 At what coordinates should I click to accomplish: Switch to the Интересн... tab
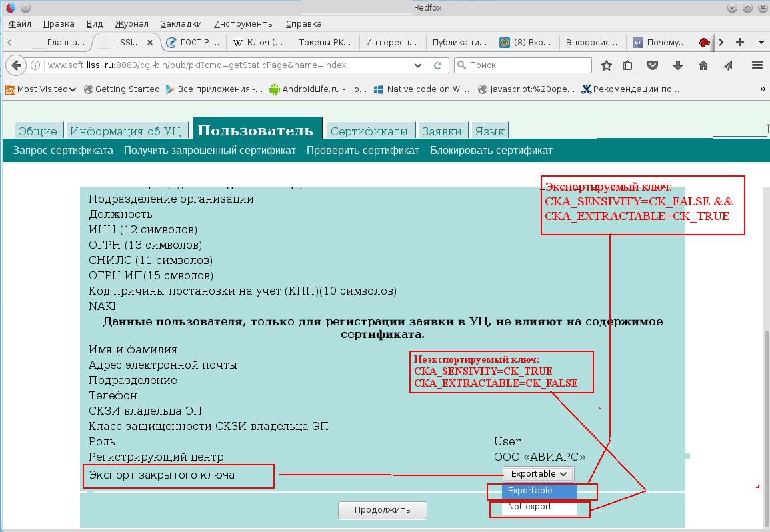click(x=391, y=43)
